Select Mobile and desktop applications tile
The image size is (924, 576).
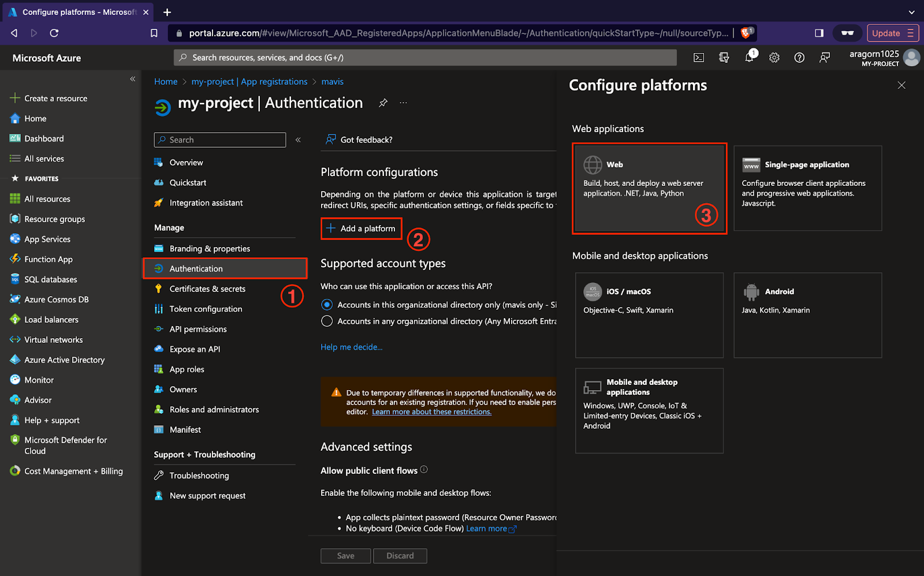(649, 411)
